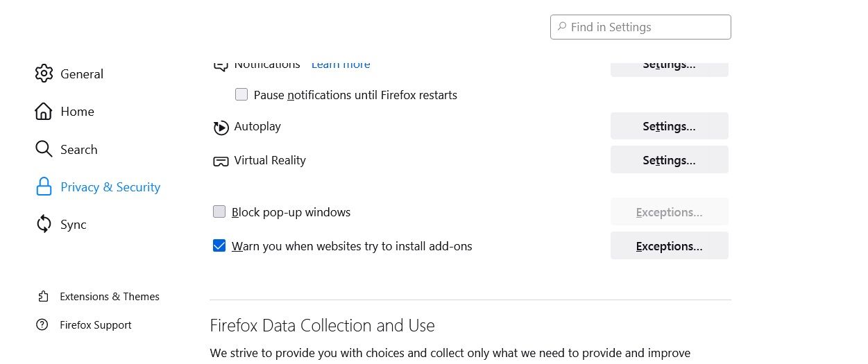Switch to the Sync settings category
The image size is (868, 364).
pyautogui.click(x=73, y=225)
